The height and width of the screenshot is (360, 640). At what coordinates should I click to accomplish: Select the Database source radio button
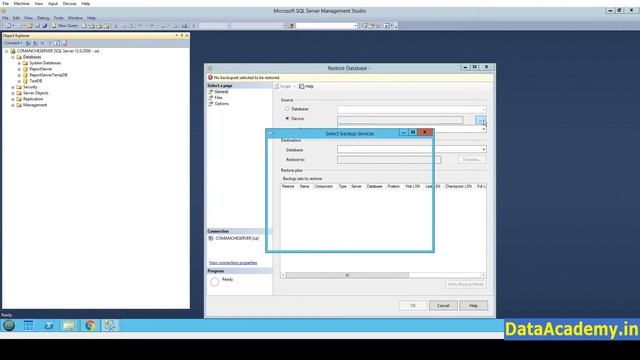pyautogui.click(x=287, y=109)
